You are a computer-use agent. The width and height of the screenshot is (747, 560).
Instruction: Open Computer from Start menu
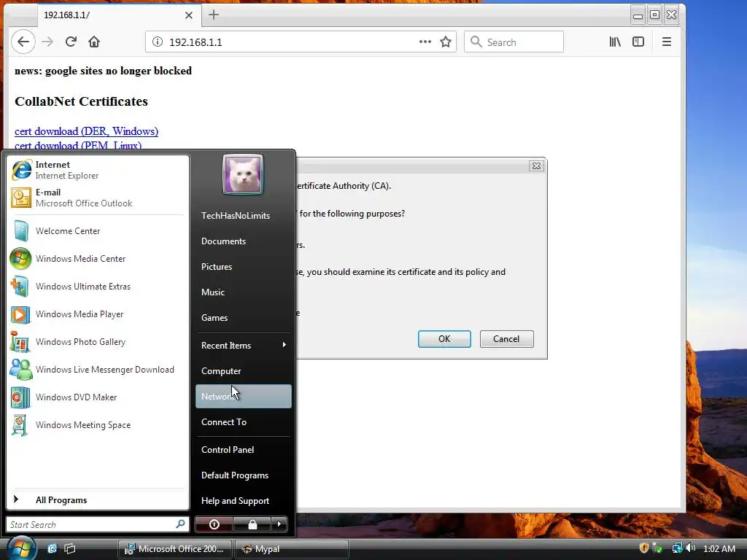(243, 371)
